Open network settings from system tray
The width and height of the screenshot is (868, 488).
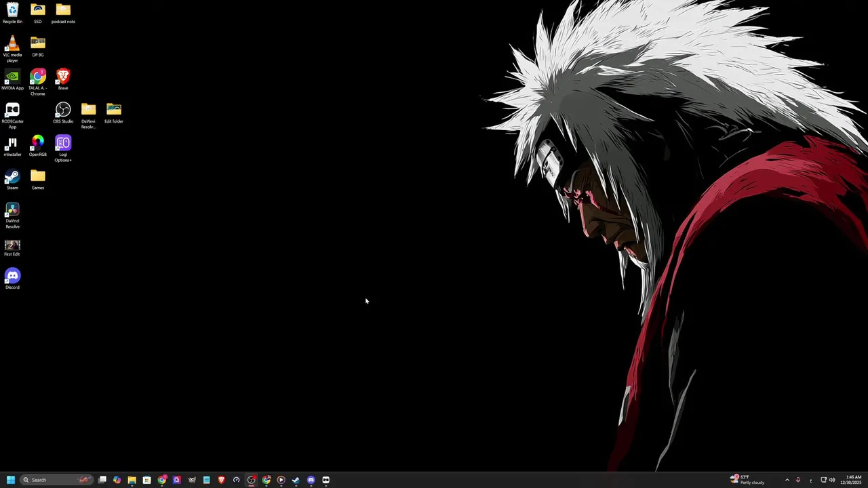point(823,480)
